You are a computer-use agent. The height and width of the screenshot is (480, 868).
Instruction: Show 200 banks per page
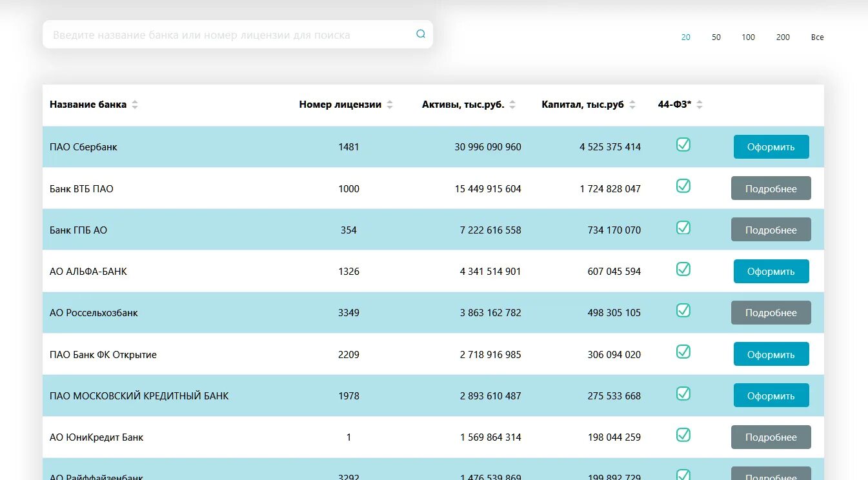click(783, 37)
